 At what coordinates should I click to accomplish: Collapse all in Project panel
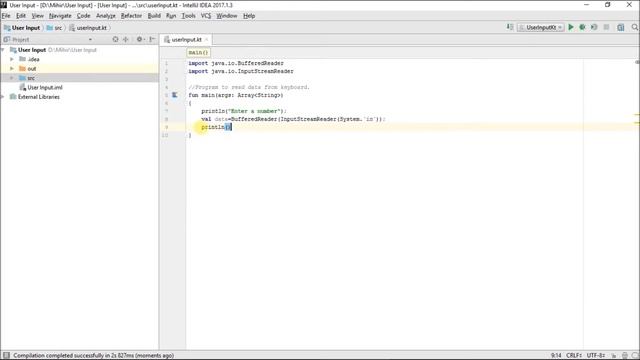pos(125,39)
